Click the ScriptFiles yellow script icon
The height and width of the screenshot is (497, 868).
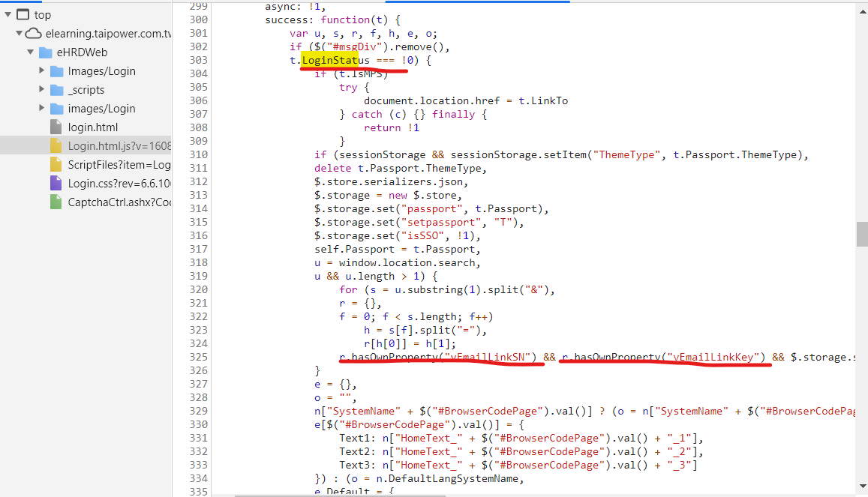56,165
